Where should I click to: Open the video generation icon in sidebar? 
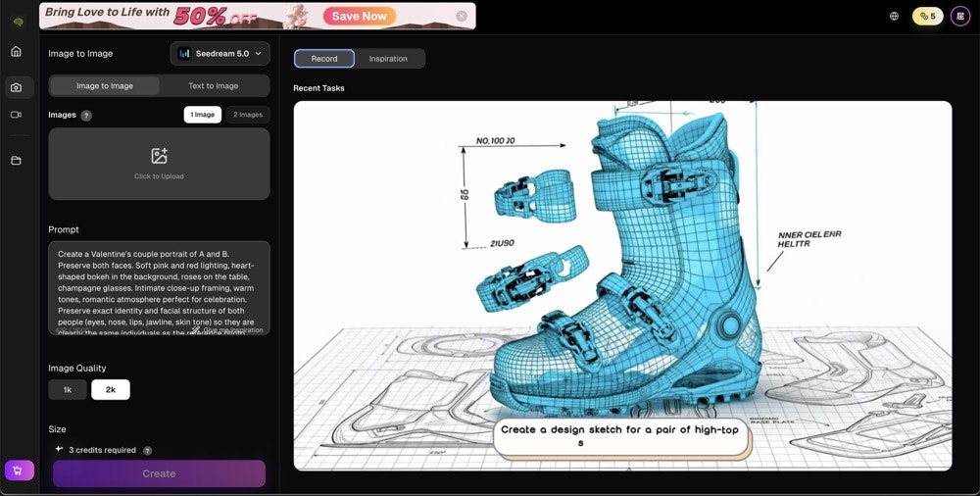coord(17,115)
